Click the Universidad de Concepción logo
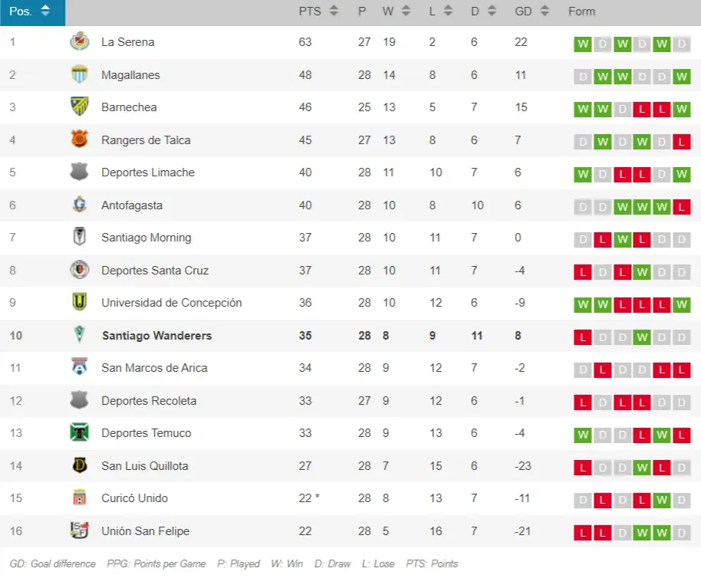The height and width of the screenshot is (588, 701). pos(79,303)
